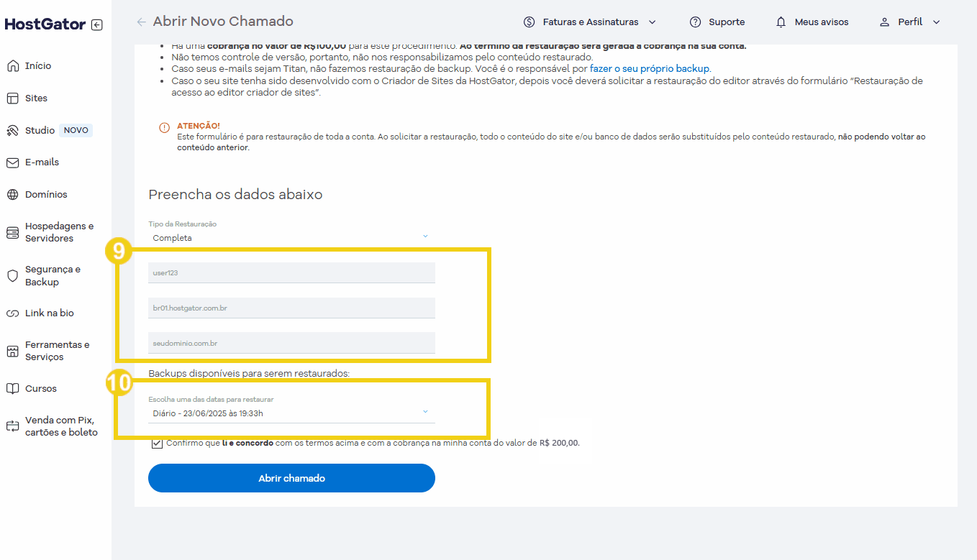The image size is (977, 560).
Task: Click the Perfil person icon
Action: (885, 22)
